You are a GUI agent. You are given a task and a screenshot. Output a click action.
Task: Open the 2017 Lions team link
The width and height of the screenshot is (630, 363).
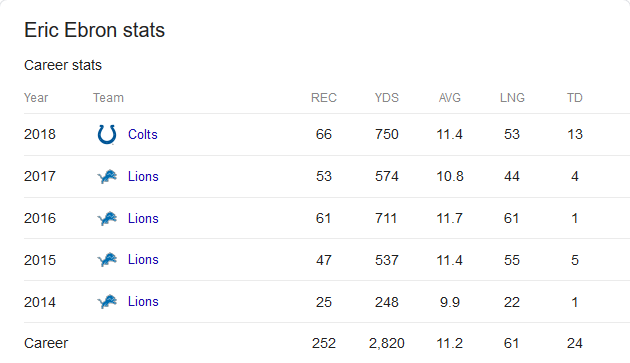[x=143, y=176]
